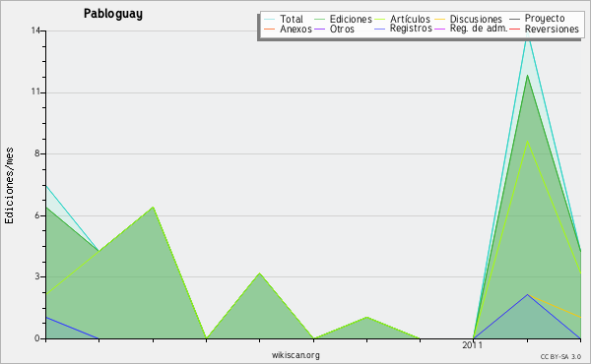Click the CC BY-SA 3.0 license text

click(x=560, y=357)
